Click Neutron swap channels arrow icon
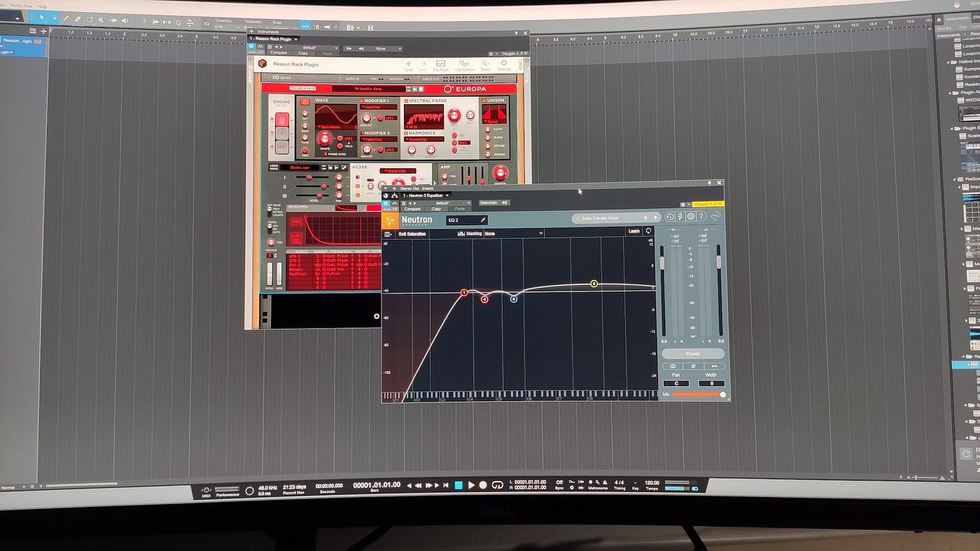The width and height of the screenshot is (980, 551). click(x=715, y=366)
